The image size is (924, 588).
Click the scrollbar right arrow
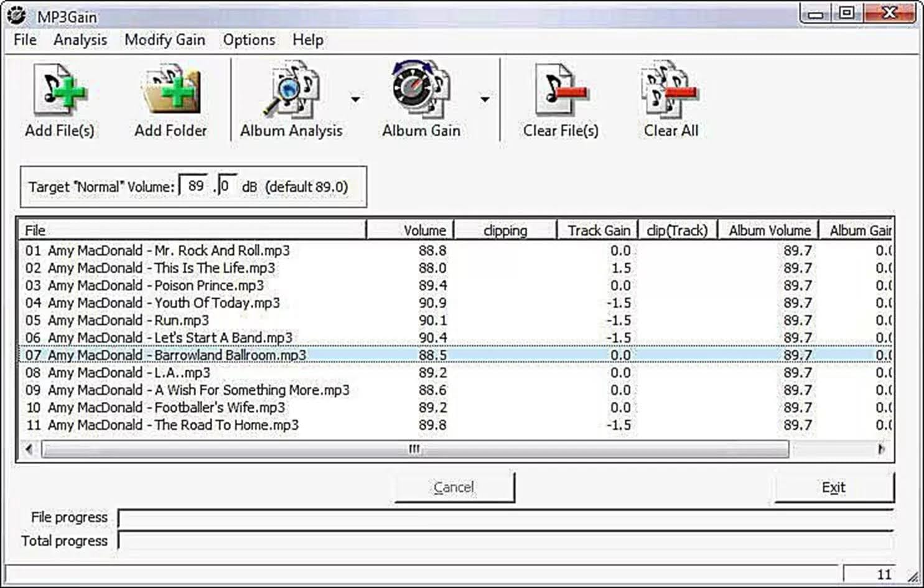point(881,449)
